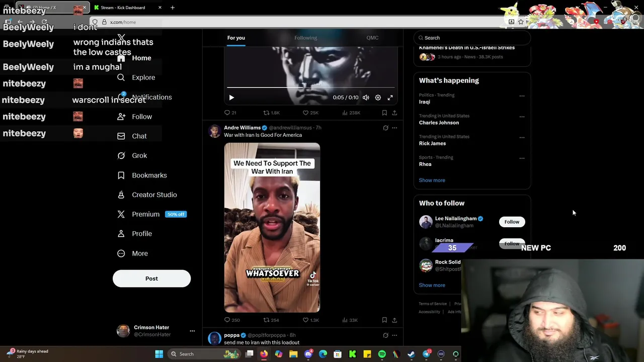Show more in Who to follow
The image size is (644, 362).
pos(432,285)
